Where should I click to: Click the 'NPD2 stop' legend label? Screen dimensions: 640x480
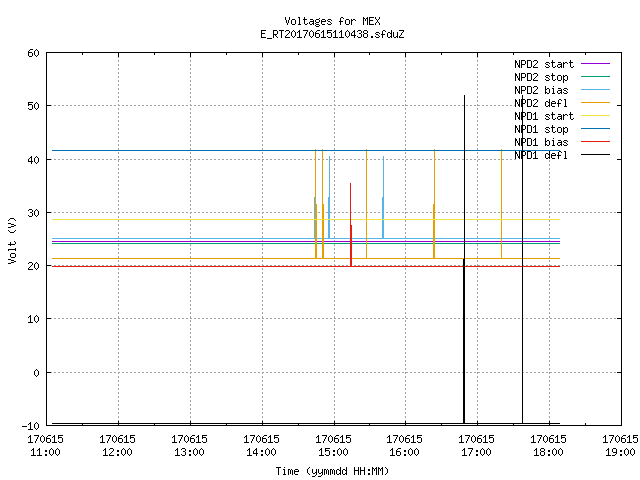(x=541, y=77)
